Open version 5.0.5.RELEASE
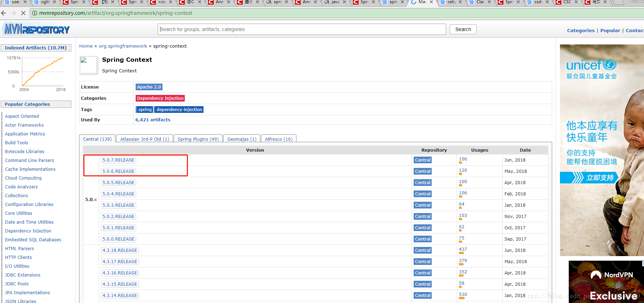This screenshot has height=303, width=644. [x=118, y=182]
